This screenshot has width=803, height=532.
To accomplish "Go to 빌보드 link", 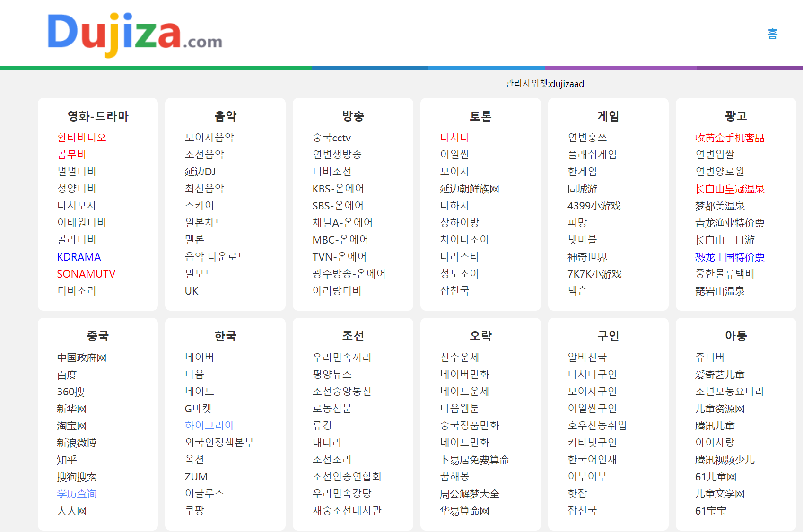I will click(x=199, y=274).
